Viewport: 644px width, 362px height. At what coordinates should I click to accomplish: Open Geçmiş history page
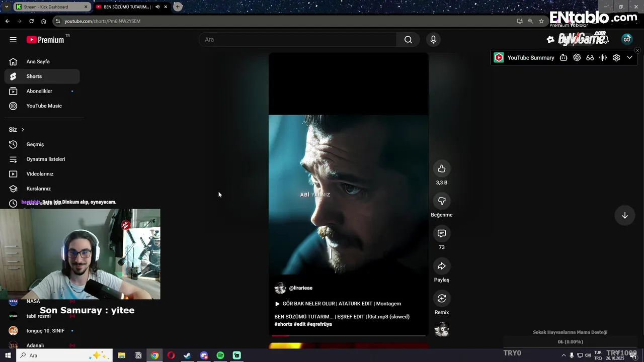42,144
